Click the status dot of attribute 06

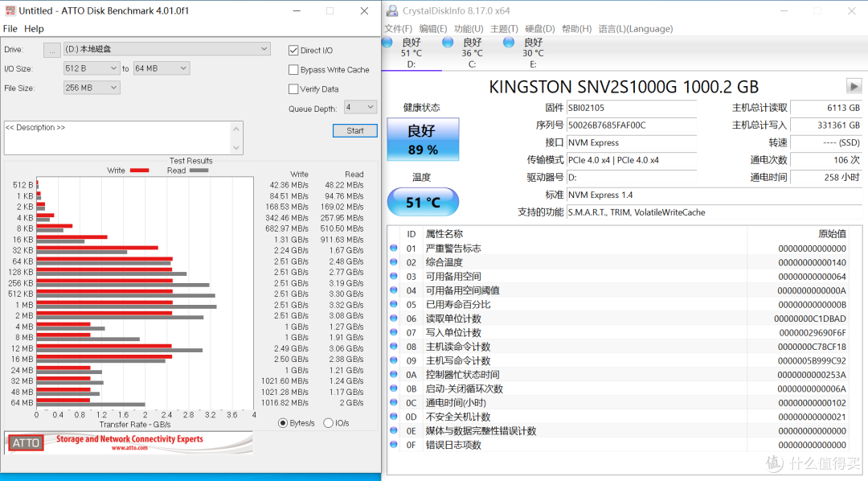pos(394,318)
